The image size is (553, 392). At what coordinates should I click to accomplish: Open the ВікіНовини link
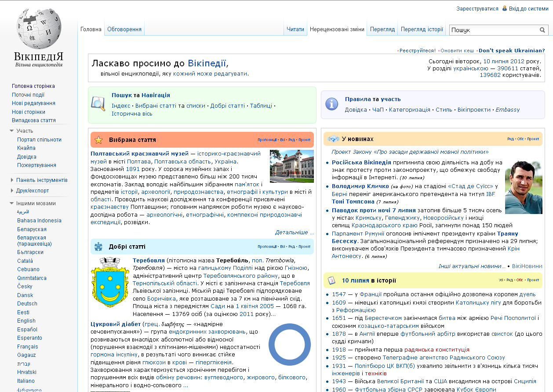tap(528, 266)
